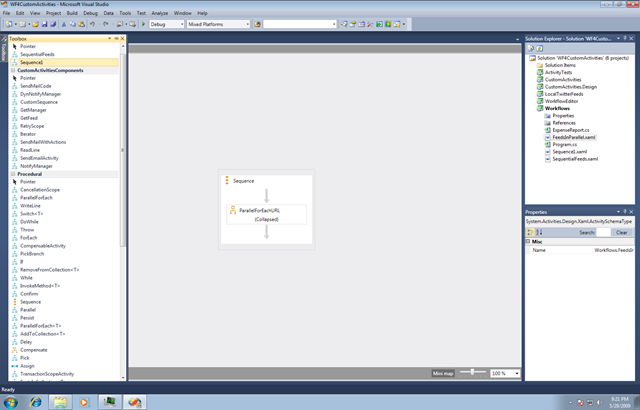
Task: Click the Mini map button
Action: [x=443, y=373]
